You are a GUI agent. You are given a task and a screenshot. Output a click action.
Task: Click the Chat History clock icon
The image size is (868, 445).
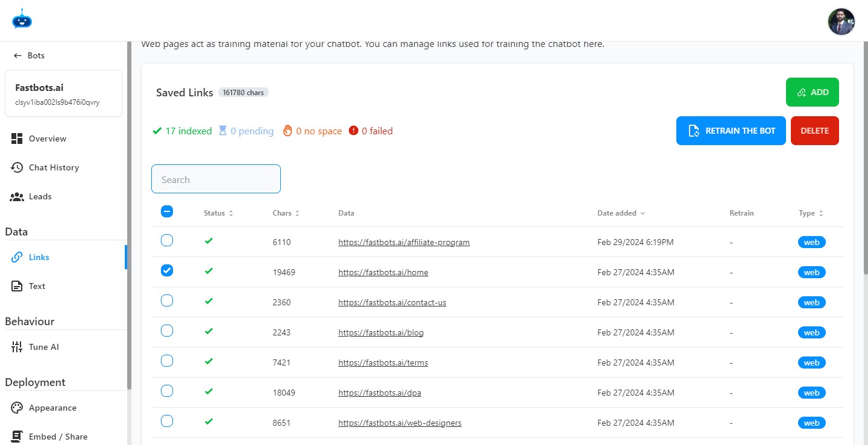(17, 167)
